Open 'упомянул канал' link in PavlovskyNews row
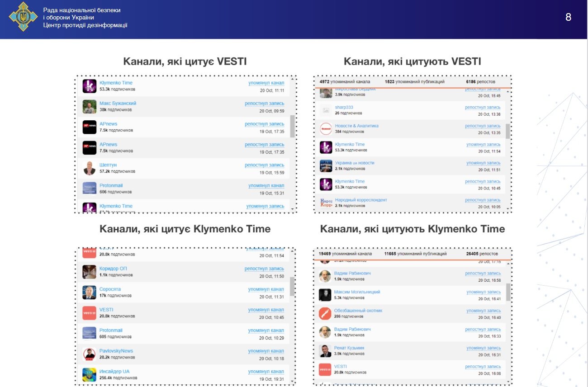The width and height of the screenshot is (588, 387). click(266, 351)
